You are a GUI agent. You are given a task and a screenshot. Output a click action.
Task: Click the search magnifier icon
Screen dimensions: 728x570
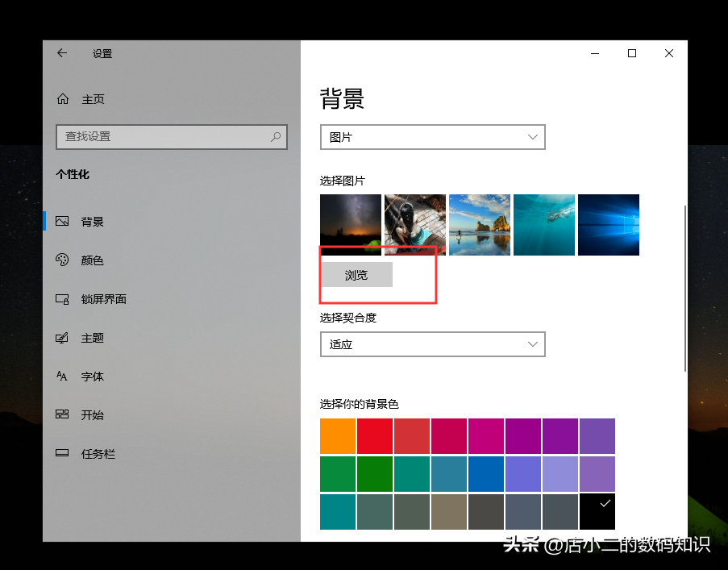[x=276, y=136]
